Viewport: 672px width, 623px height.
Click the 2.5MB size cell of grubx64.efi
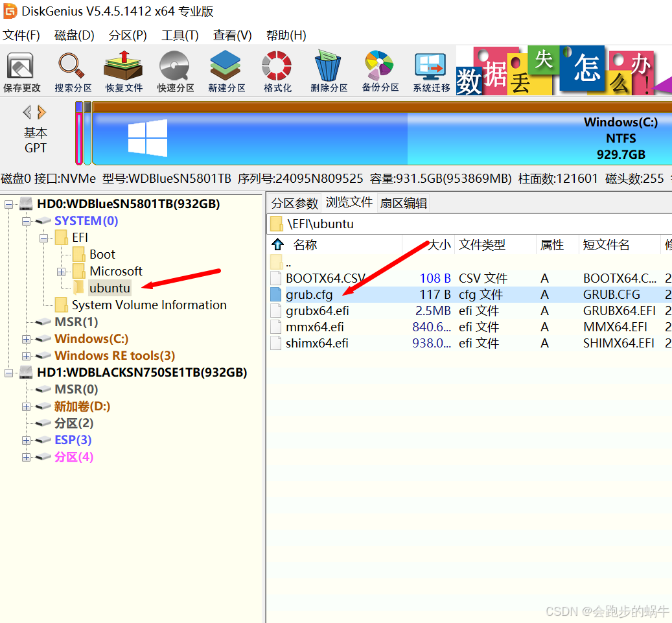[x=433, y=311]
